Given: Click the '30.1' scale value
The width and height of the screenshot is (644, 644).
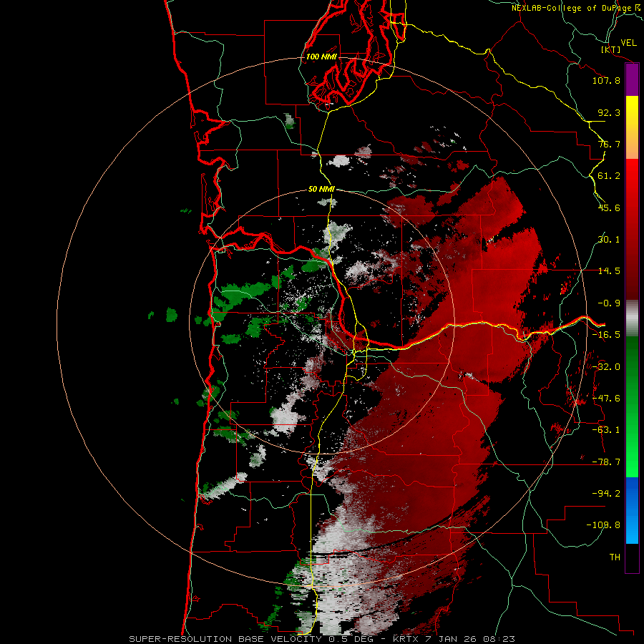Looking at the screenshot, I should [609, 240].
